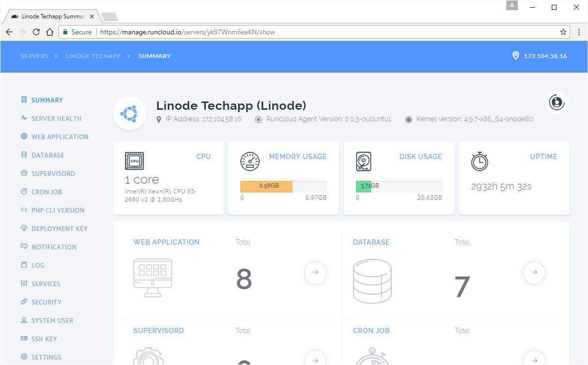Click the location pin icon beside 172.104.58.16
588x365 pixels.
click(x=515, y=56)
